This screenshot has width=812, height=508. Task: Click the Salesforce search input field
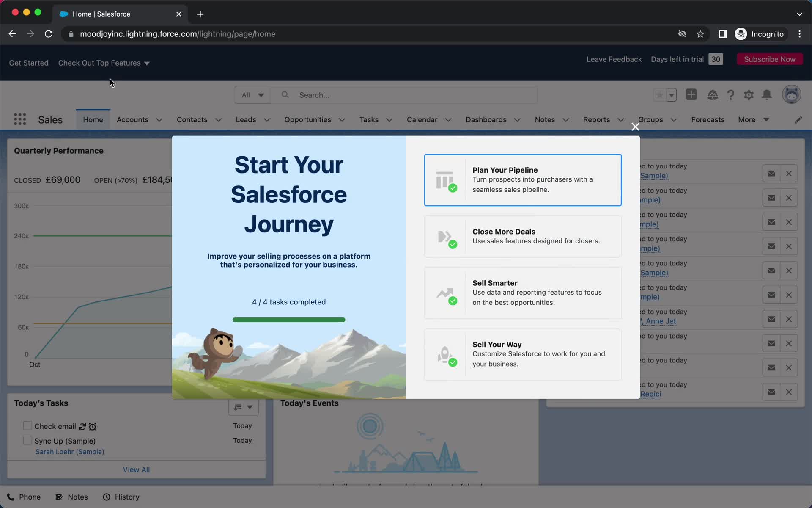[x=404, y=95]
